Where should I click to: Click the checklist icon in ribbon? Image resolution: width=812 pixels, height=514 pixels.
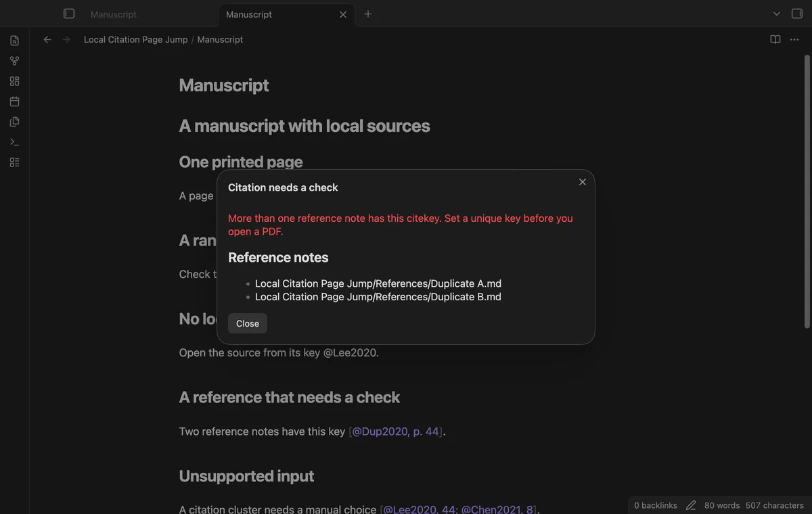point(14,162)
